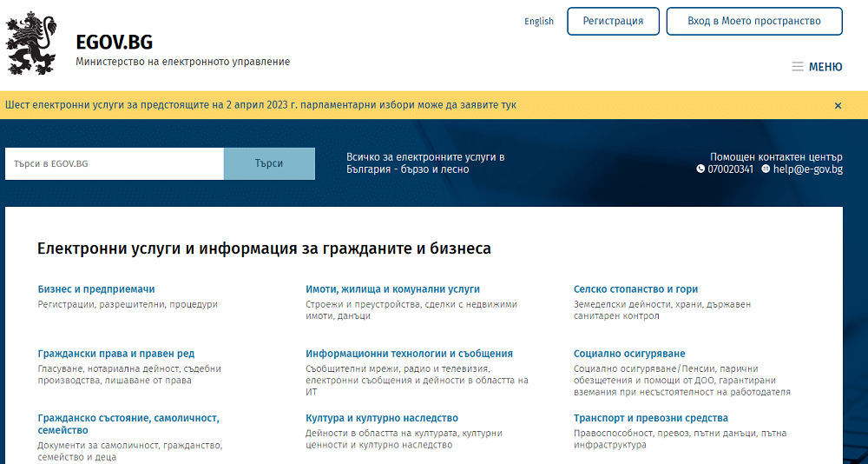This screenshot has width=868, height=464.
Task: Open Граждански права и правен ред
Action: 116,354
